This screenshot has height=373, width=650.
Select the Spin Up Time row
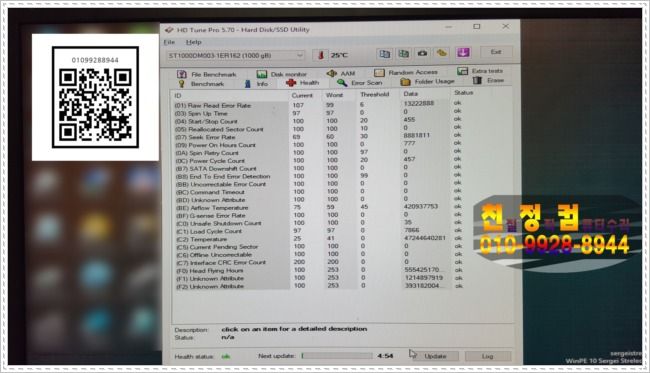[x=318, y=113]
